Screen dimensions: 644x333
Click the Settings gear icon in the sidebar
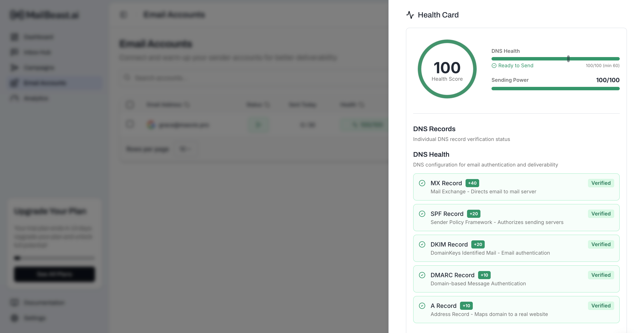point(14,318)
